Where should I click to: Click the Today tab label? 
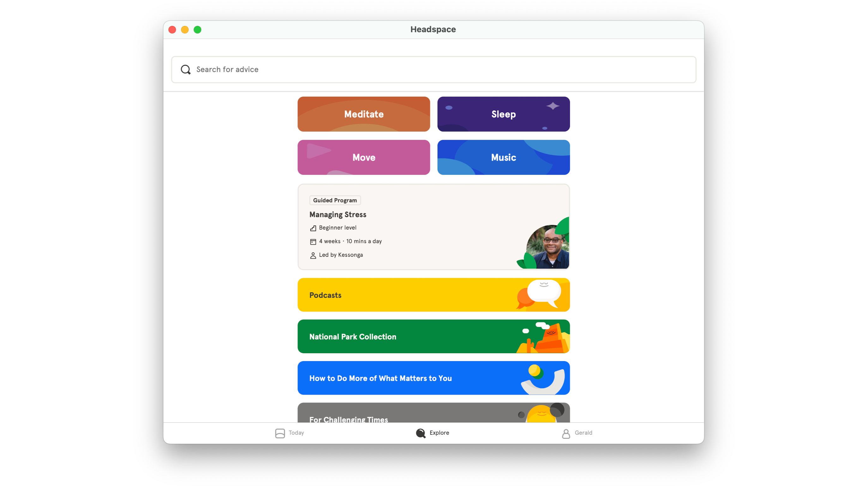point(296,432)
